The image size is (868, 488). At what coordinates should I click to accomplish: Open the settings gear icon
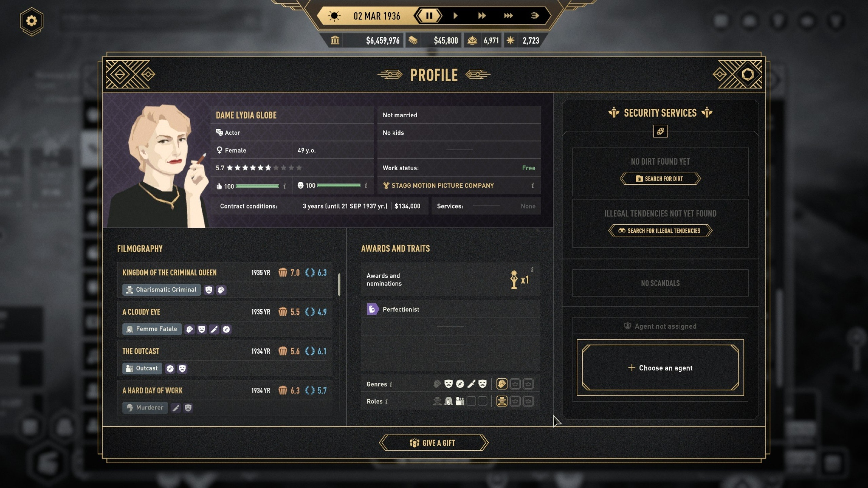pos(31,21)
